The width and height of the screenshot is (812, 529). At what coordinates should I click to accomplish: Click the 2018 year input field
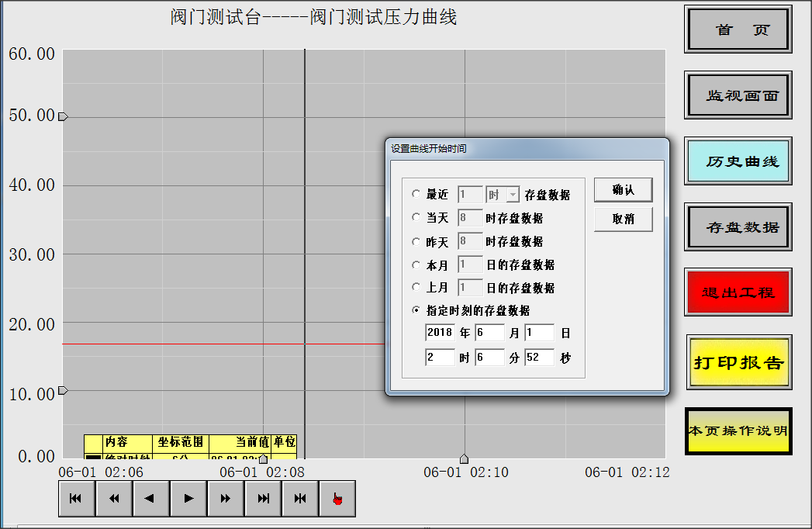(x=438, y=332)
